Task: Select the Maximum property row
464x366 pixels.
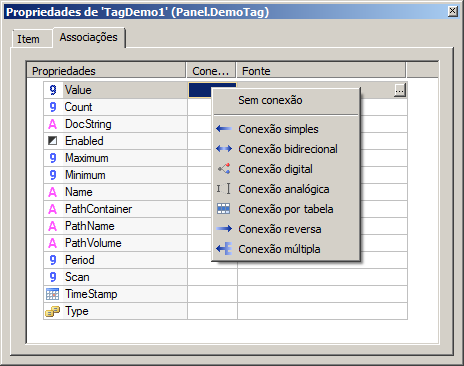Action: 115,158
